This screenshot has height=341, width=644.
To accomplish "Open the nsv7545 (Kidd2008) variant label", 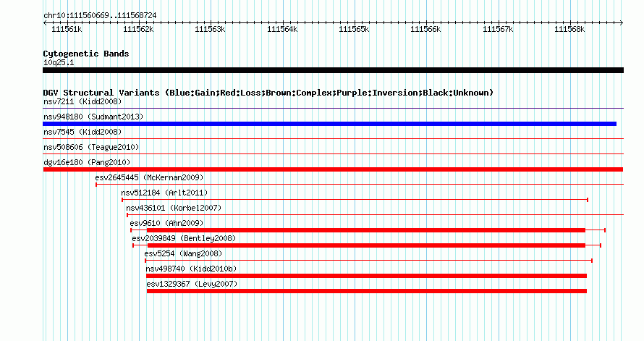I will (x=82, y=132).
